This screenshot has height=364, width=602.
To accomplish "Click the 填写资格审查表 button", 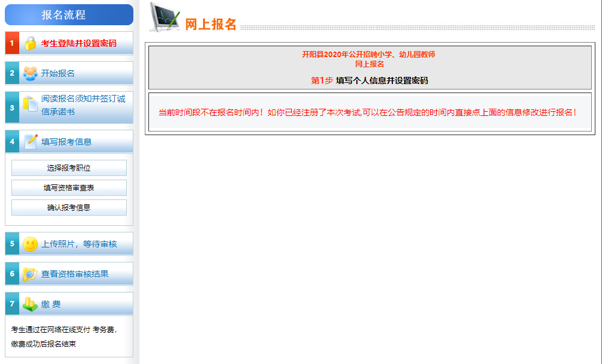I will tap(69, 188).
